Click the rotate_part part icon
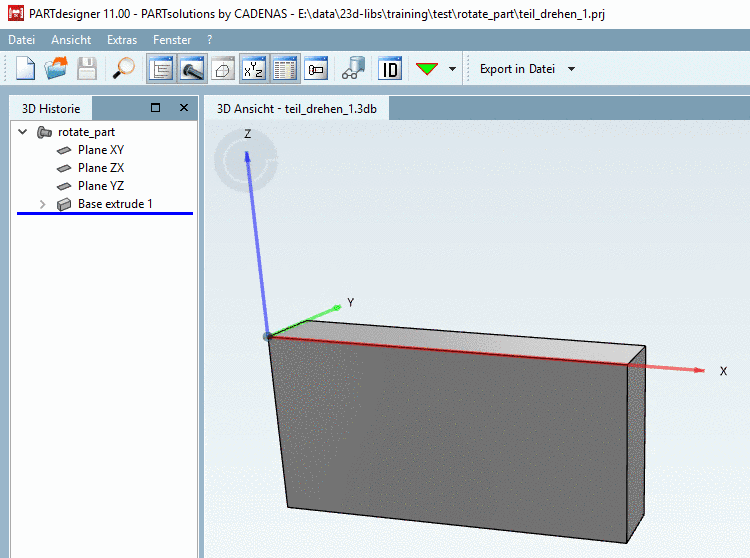750x558 pixels. click(x=44, y=132)
